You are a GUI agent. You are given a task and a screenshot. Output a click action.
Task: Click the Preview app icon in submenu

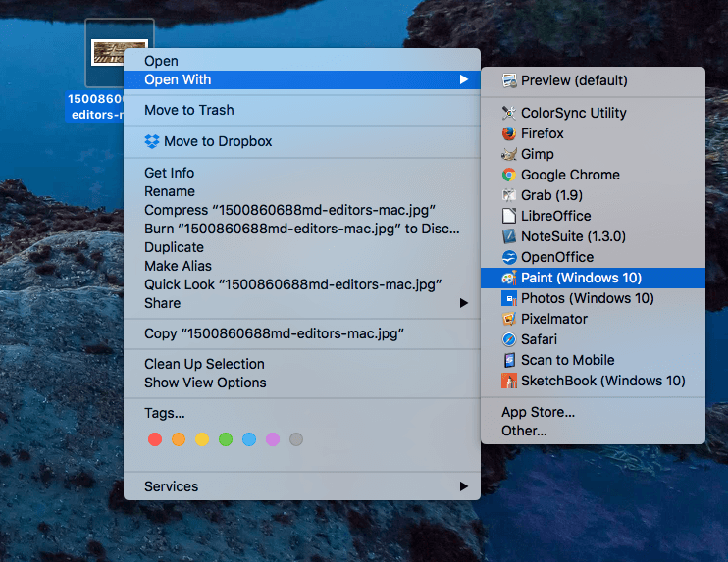509,80
